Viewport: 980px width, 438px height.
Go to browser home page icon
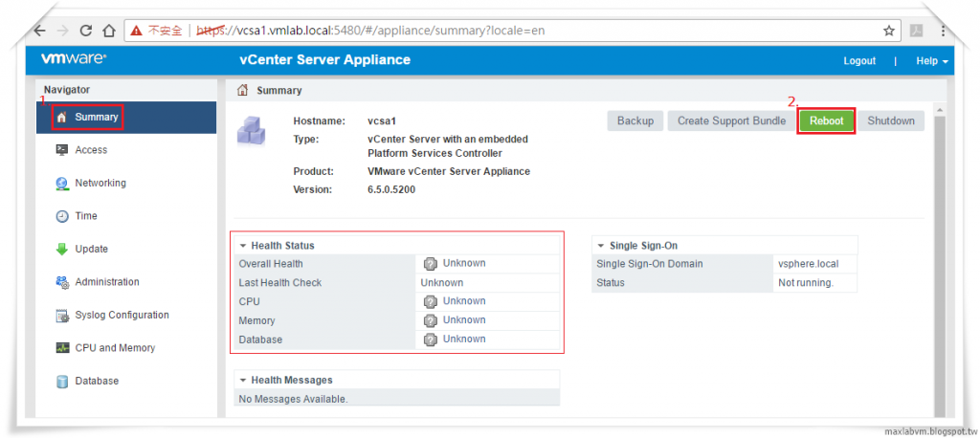tap(109, 31)
